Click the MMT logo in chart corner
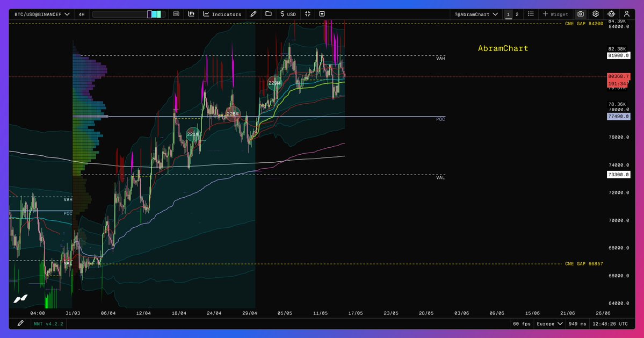 pyautogui.click(x=20, y=299)
